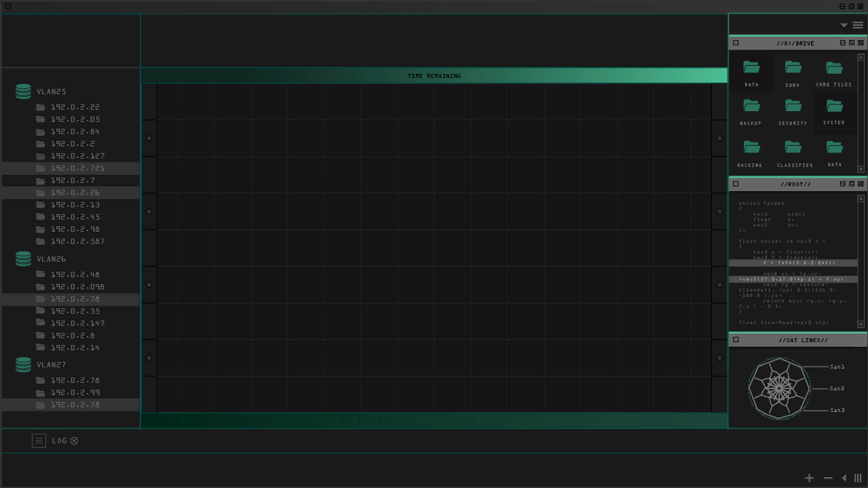Image resolution: width=868 pixels, height=488 pixels.
Task: Click the LOG label
Action: pyautogui.click(x=60, y=441)
